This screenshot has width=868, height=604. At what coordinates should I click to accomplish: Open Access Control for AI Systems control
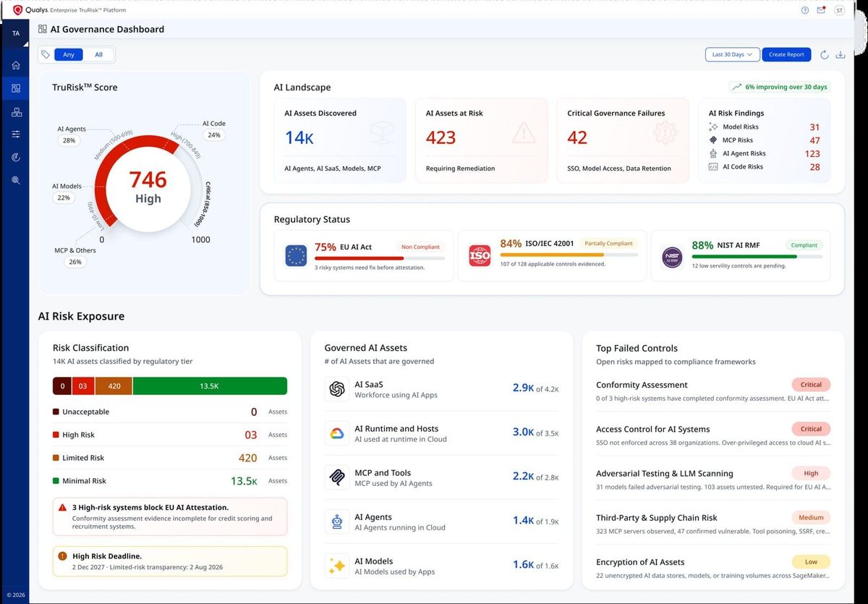click(x=713, y=435)
